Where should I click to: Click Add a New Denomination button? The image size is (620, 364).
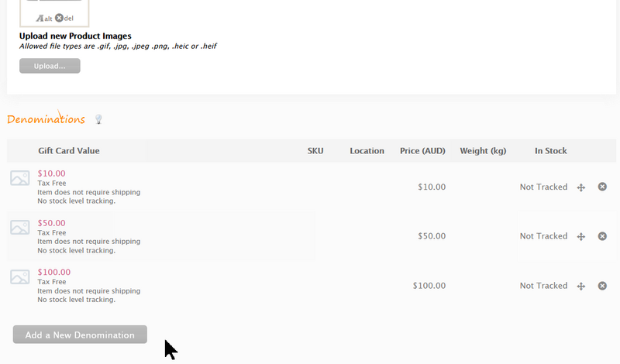pos(80,335)
